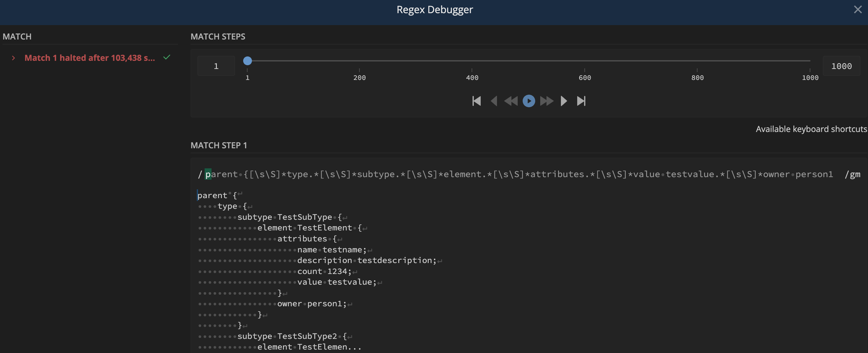
Task: Select Match 1 halted after 103,438 steps
Action: coord(90,58)
